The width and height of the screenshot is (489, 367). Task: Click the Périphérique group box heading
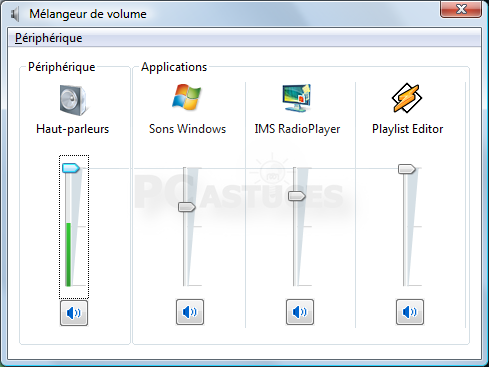click(62, 67)
